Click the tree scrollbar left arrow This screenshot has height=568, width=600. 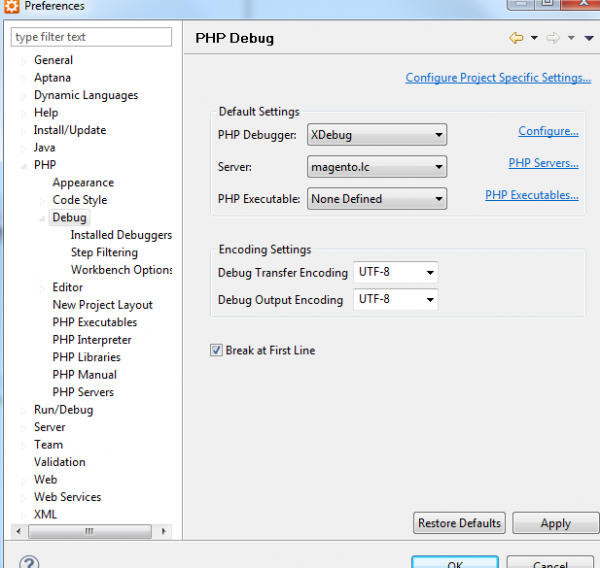(18, 531)
